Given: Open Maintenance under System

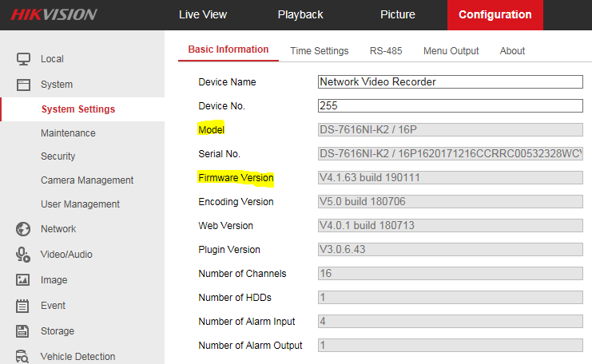Looking at the screenshot, I should 68,133.
